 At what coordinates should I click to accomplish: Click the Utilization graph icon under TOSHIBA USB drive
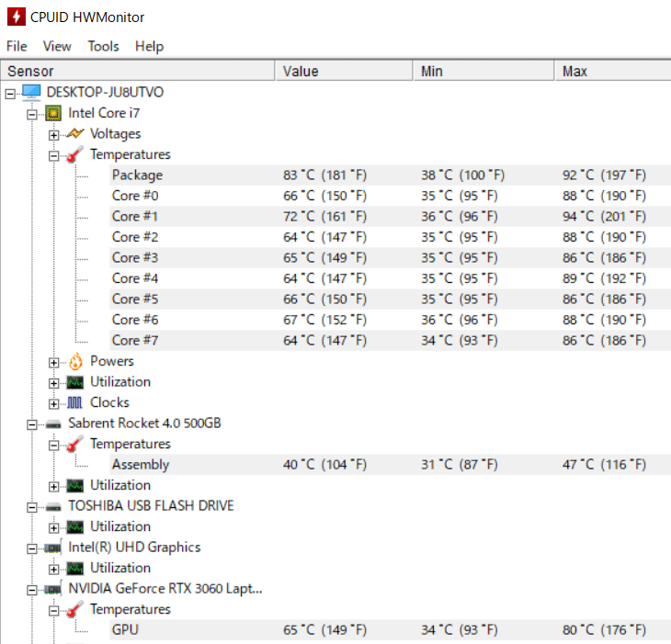[x=74, y=526]
